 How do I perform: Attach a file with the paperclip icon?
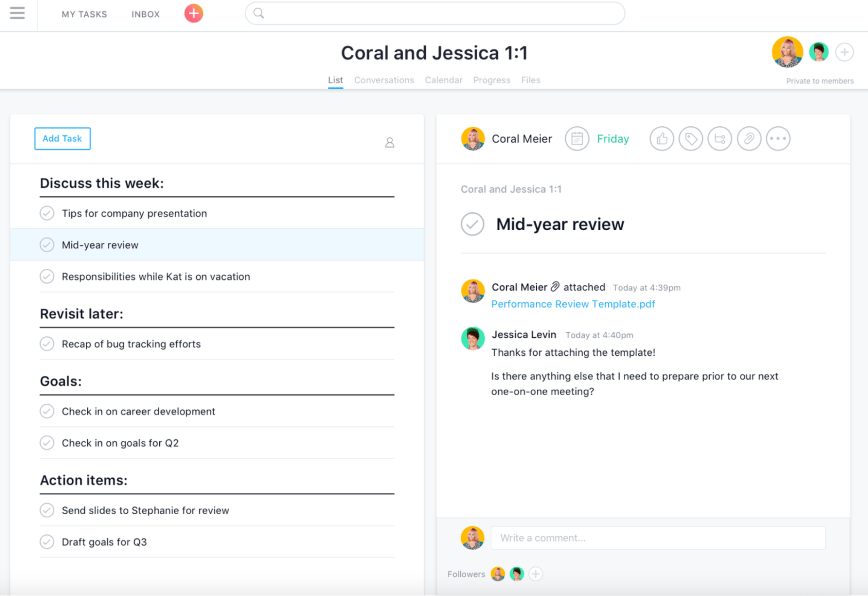[749, 139]
